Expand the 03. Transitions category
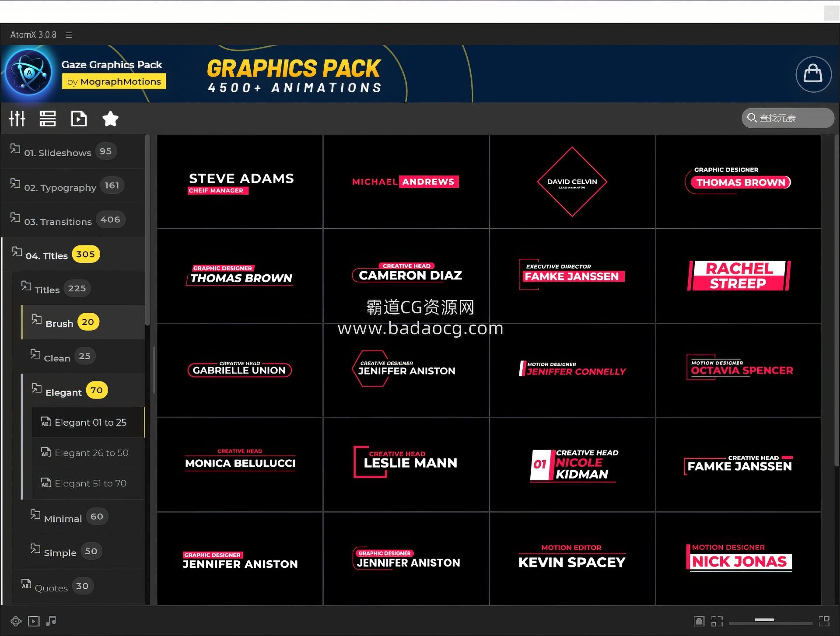The height and width of the screenshot is (636, 840). coord(73,220)
